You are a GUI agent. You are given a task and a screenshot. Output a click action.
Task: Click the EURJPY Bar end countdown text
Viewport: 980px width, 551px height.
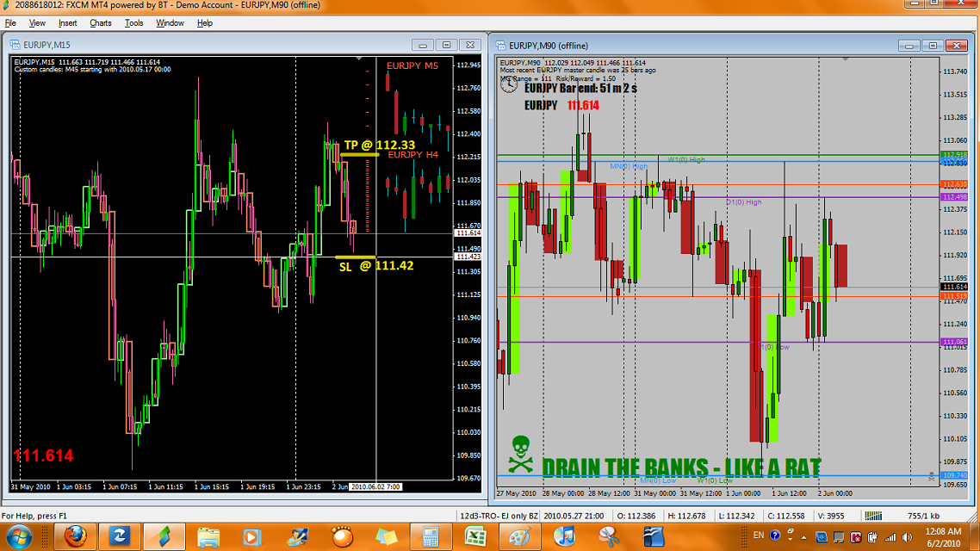580,89
